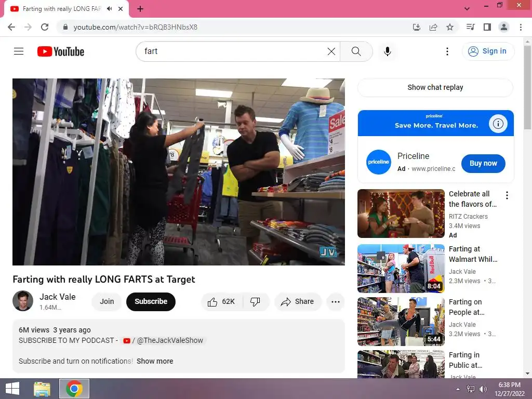Open Celebrate all the flavors title

pyautogui.click(x=473, y=199)
